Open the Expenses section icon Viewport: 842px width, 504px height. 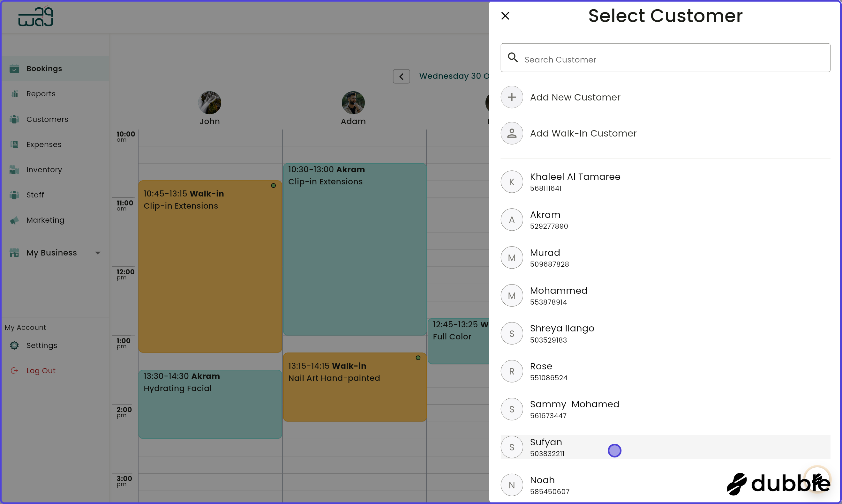15,144
